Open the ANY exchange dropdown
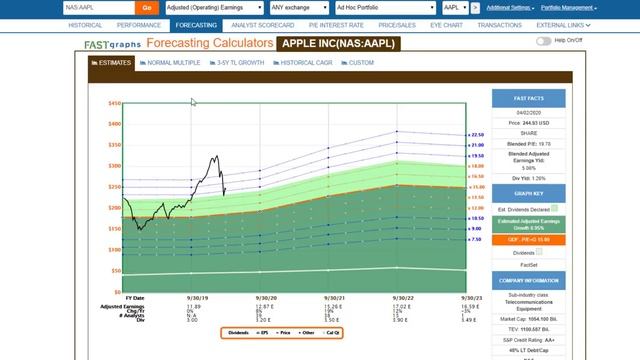 (x=299, y=8)
